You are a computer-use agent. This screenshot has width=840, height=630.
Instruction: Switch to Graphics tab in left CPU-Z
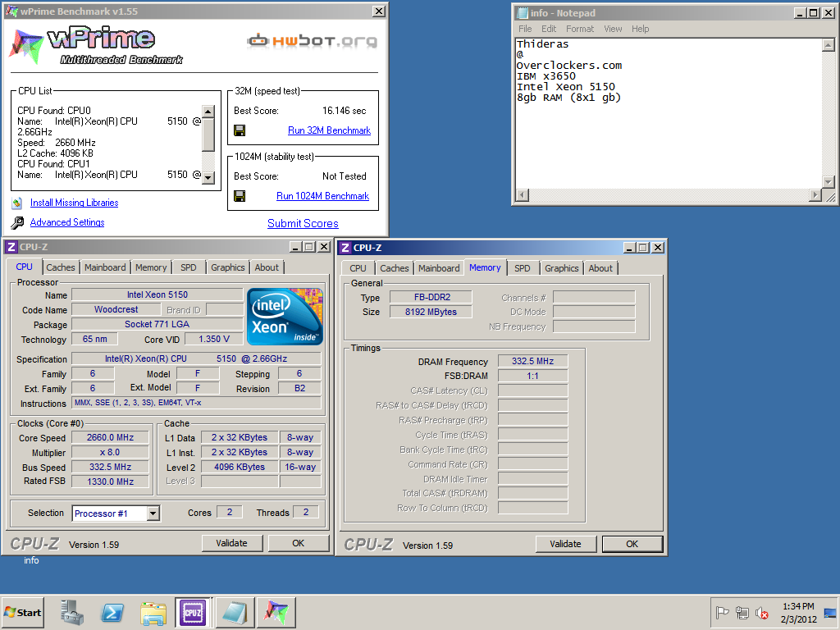pos(228,267)
